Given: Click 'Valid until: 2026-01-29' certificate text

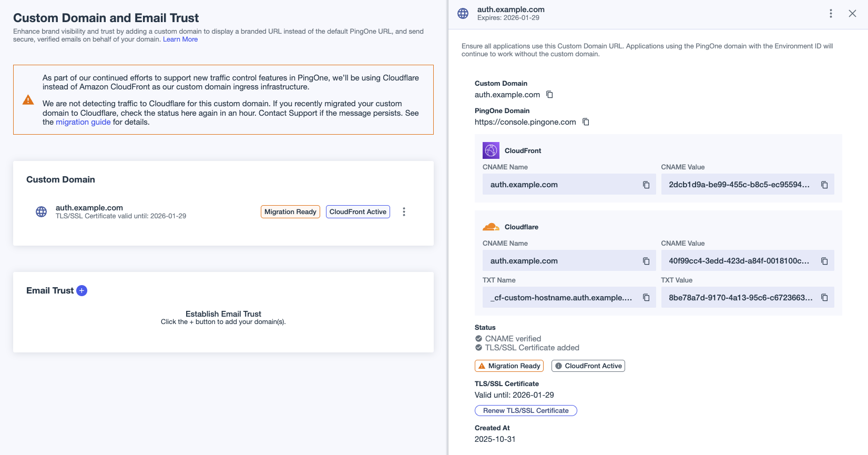Looking at the screenshot, I should click(x=514, y=395).
